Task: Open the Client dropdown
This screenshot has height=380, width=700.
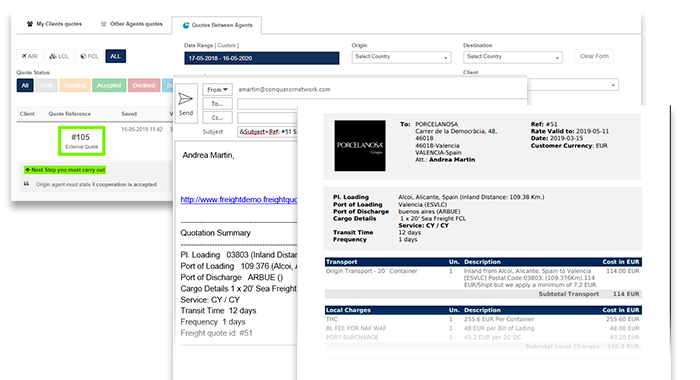Action: point(573,85)
